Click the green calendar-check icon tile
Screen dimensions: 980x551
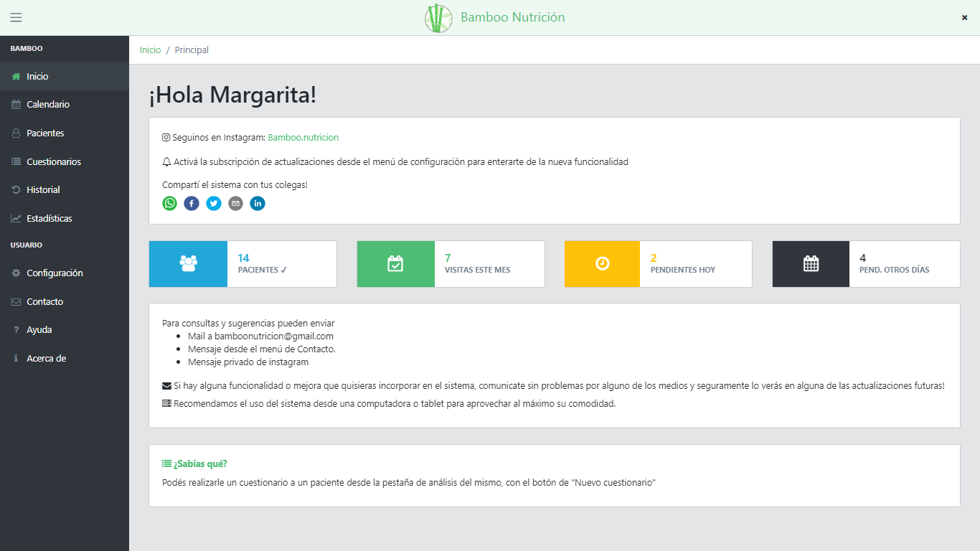[x=396, y=264]
